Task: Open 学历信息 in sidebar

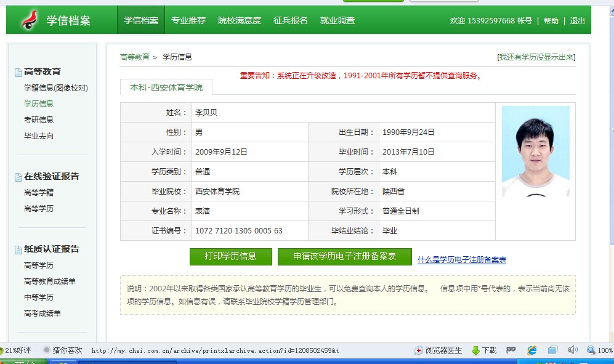Action: pos(39,104)
